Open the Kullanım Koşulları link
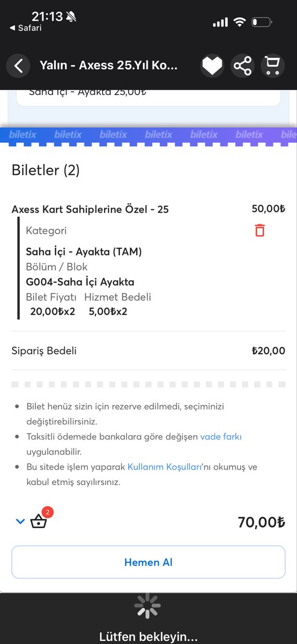This screenshot has height=644, width=297. [x=165, y=467]
